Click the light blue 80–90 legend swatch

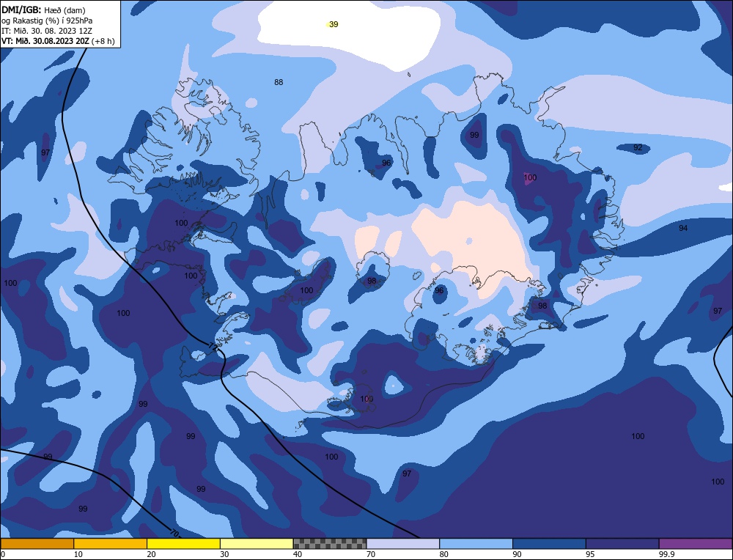476,544
